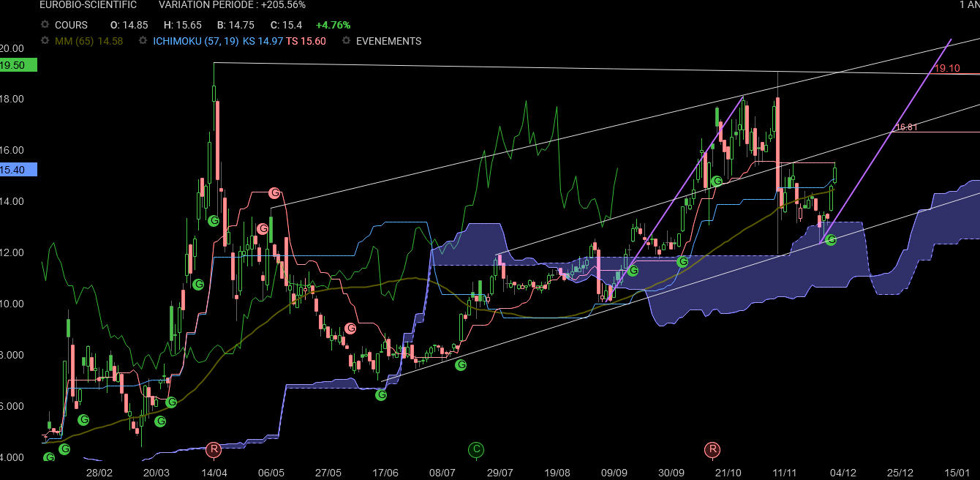The image size is (980, 480).
Task: Click red G signal marker left of 06/05
Action: (x=262, y=229)
